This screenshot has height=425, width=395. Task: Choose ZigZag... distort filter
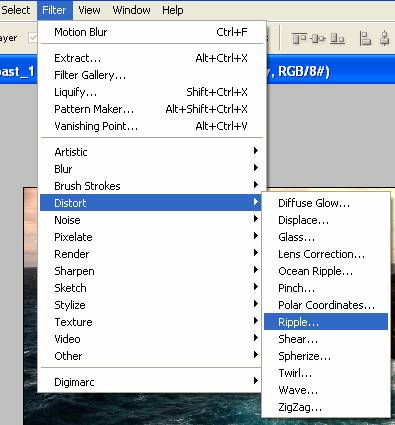click(x=326, y=407)
